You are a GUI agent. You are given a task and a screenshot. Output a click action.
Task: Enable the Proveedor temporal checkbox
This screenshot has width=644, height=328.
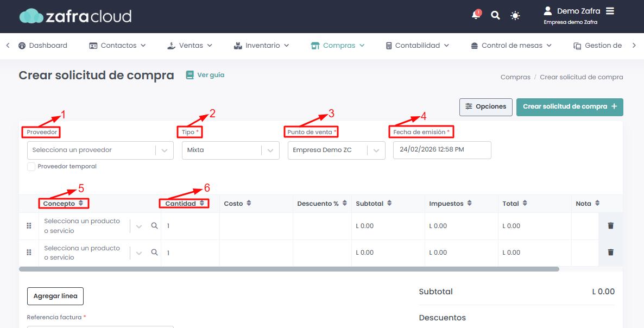point(31,167)
